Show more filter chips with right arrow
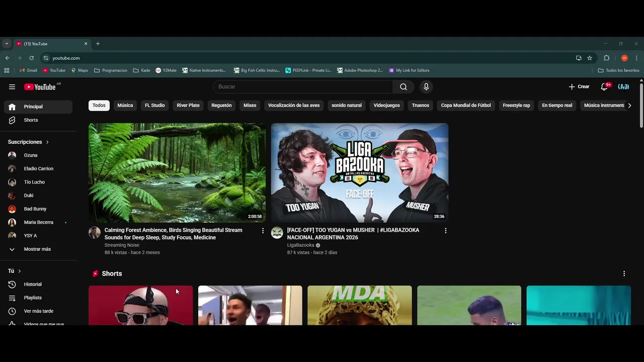The height and width of the screenshot is (362, 644). pyautogui.click(x=629, y=106)
